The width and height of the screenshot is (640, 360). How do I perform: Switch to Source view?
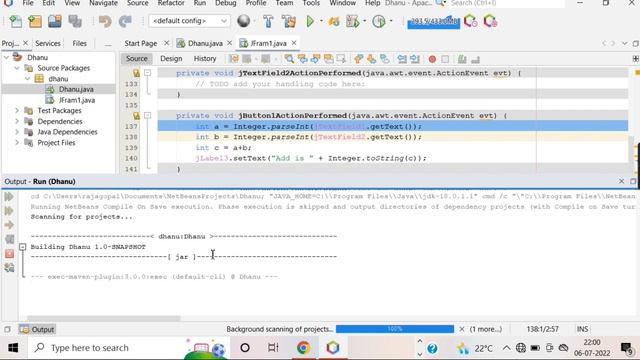[137, 59]
